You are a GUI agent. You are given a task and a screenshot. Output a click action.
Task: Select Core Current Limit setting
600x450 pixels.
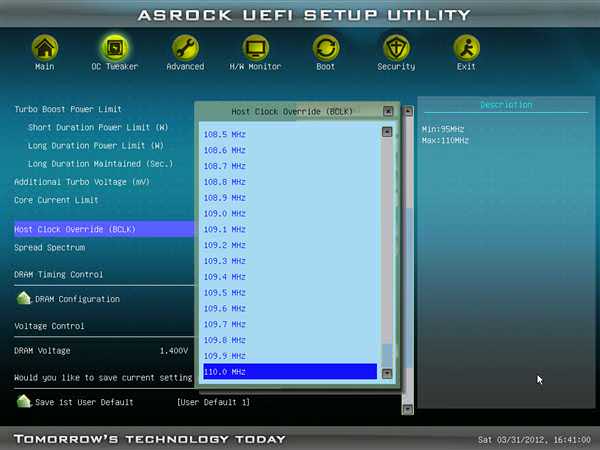click(x=56, y=200)
